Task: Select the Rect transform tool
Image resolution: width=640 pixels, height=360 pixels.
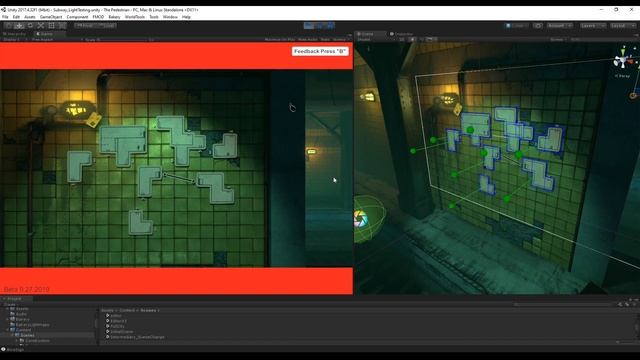Action: (x=51, y=25)
